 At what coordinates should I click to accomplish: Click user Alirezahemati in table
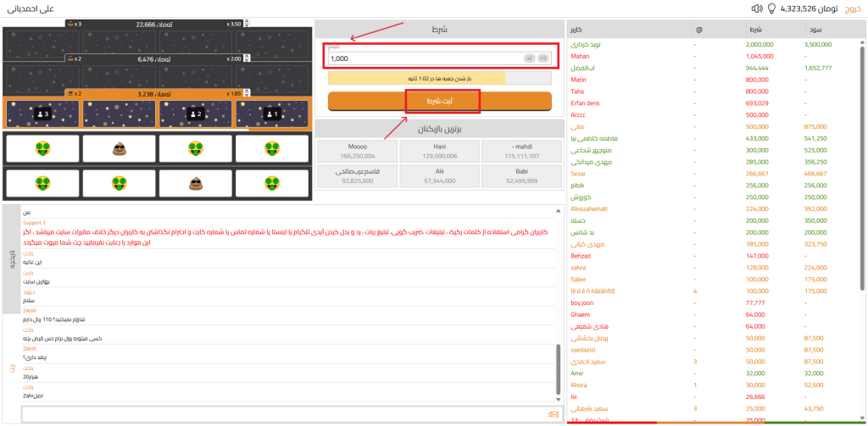tap(588, 208)
